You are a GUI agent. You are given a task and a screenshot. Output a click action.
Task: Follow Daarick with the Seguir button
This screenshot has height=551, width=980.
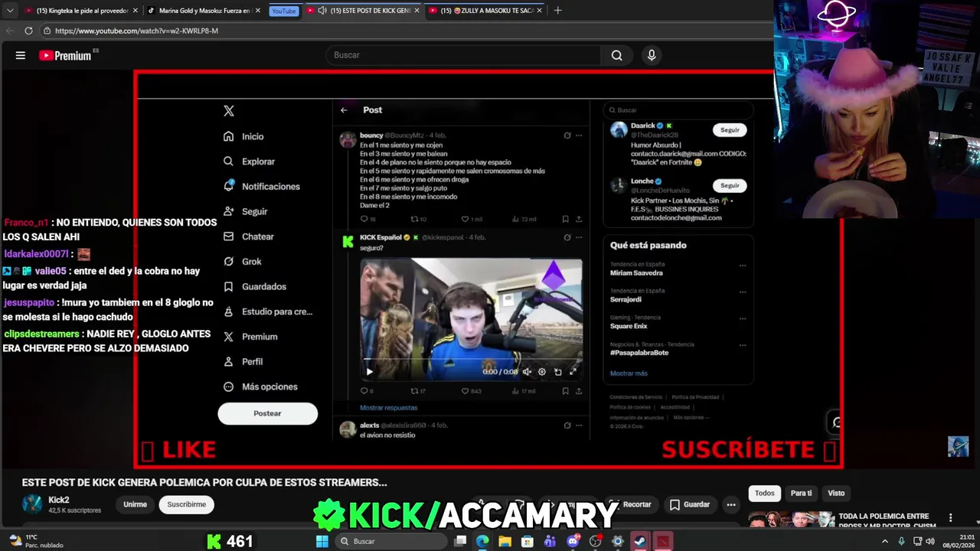(x=730, y=130)
